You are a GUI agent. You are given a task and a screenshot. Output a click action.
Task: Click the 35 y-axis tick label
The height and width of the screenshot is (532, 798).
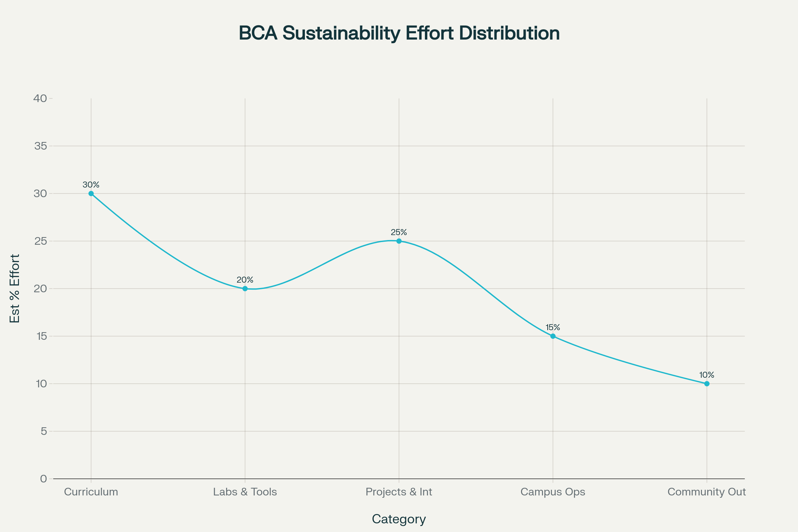point(40,146)
